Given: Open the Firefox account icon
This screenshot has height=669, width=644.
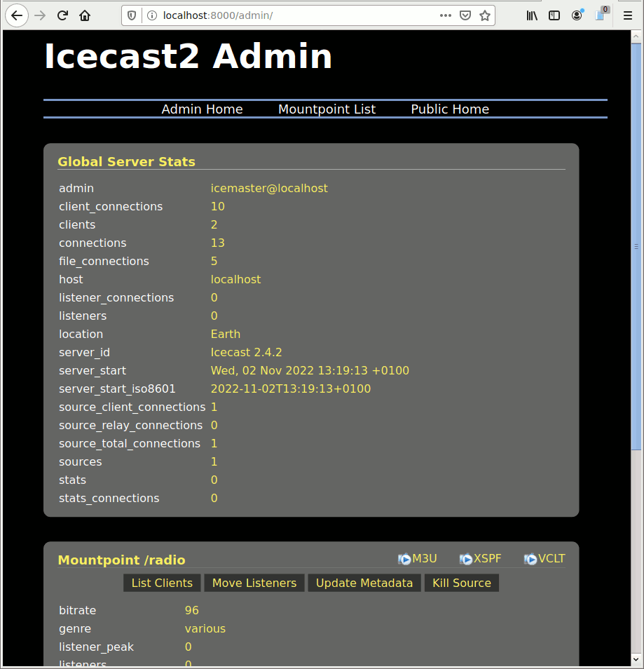Looking at the screenshot, I should pyautogui.click(x=577, y=15).
